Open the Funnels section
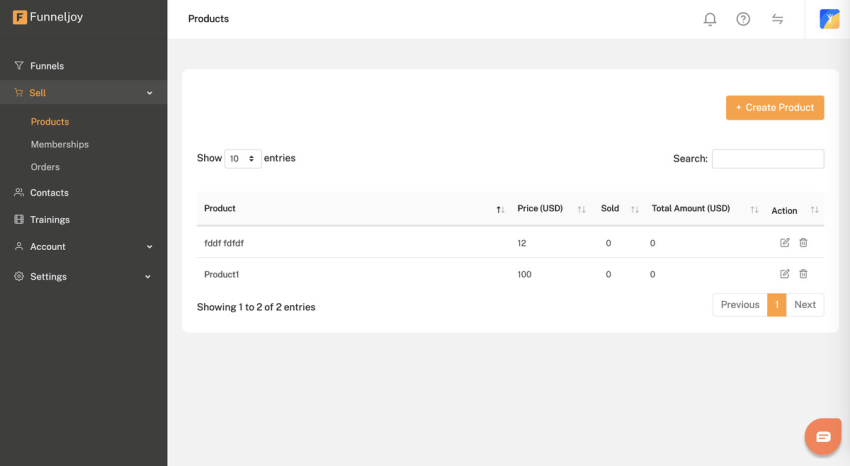Screen dimensions: 850x466 point(46,66)
